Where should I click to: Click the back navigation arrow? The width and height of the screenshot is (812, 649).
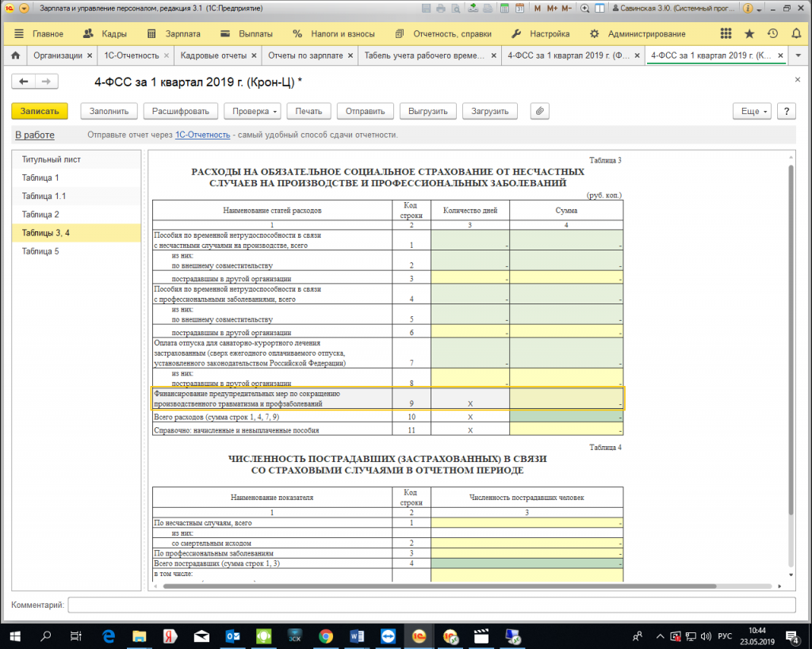(24, 82)
